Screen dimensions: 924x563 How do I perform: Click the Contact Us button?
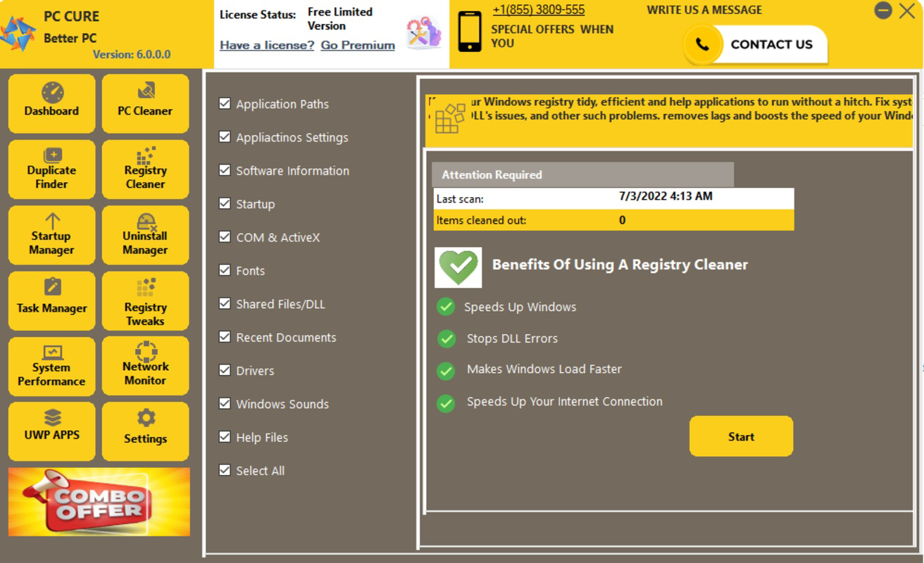755,44
